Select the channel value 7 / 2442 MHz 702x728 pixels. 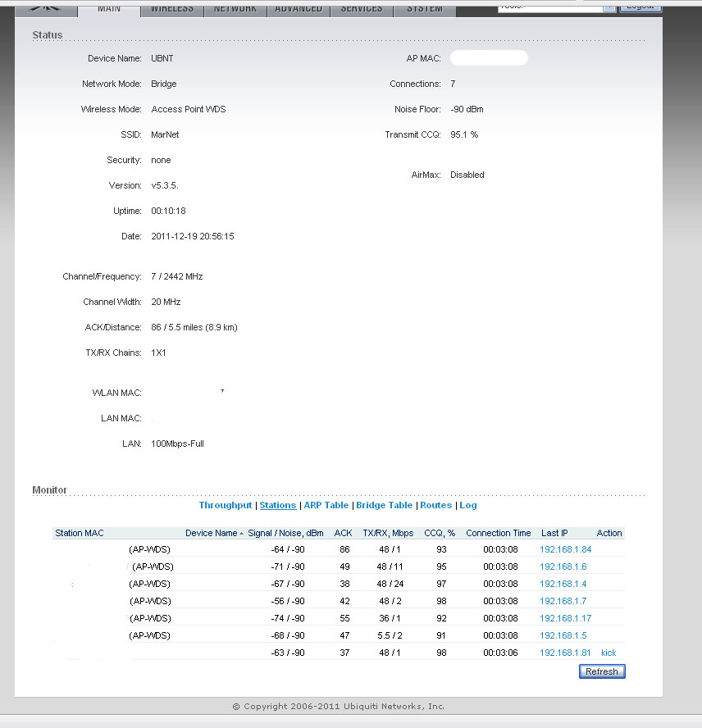tap(177, 277)
